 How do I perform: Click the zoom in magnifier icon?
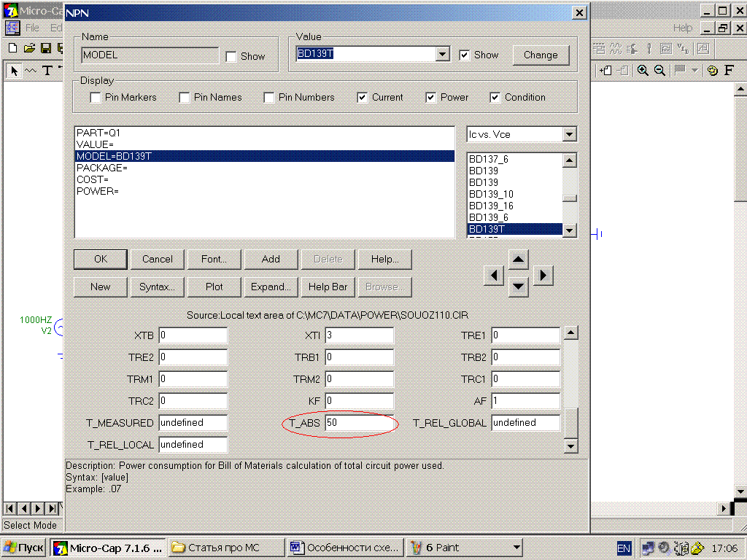pos(643,70)
